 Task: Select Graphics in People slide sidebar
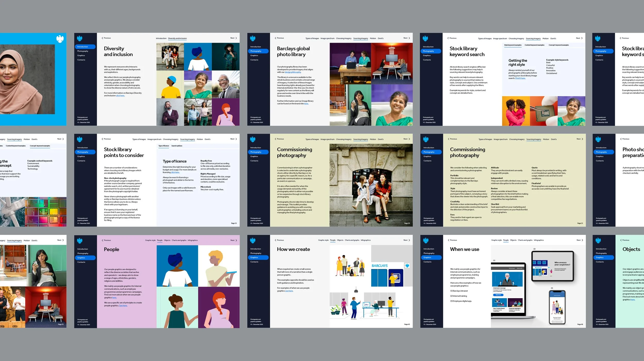[81, 258]
